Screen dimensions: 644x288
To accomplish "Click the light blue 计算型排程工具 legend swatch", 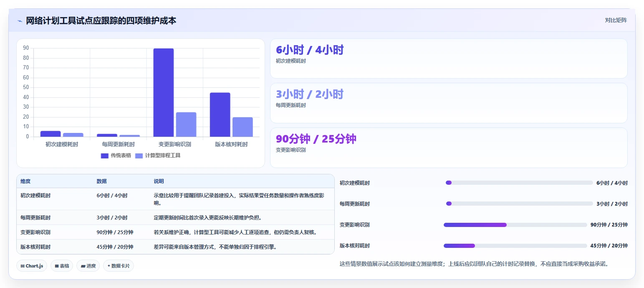I will tap(139, 155).
